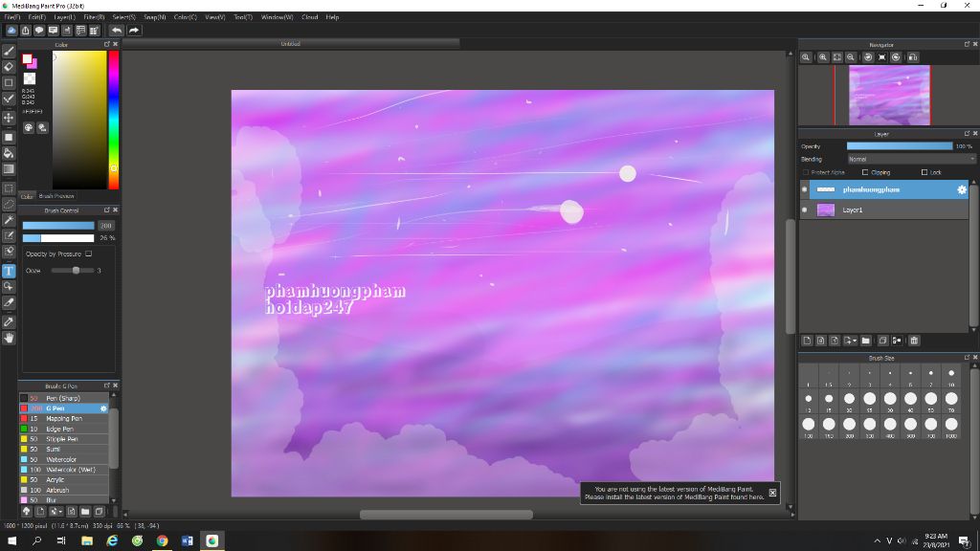Viewport: 980px width, 551px height.
Task: Choose the Watercolor (Wet) brush
Action: pyautogui.click(x=64, y=470)
